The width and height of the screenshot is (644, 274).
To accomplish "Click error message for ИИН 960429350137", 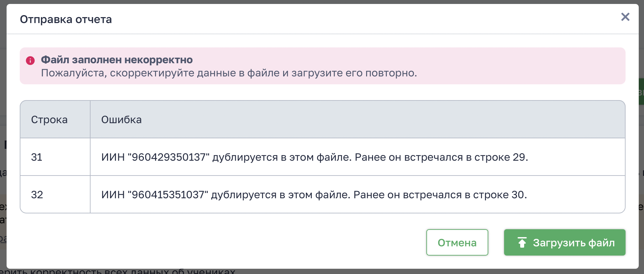I will pos(314,157).
